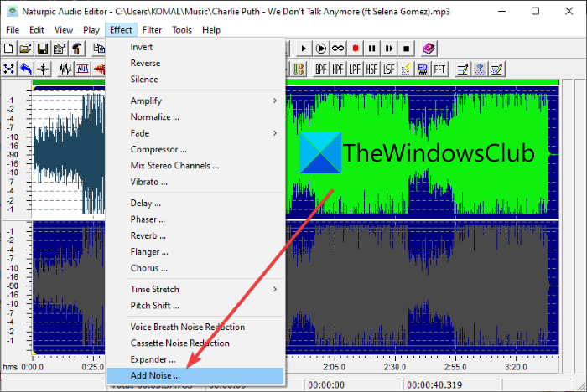Open the hammer options icon
The image size is (587, 392).
click(x=77, y=49)
